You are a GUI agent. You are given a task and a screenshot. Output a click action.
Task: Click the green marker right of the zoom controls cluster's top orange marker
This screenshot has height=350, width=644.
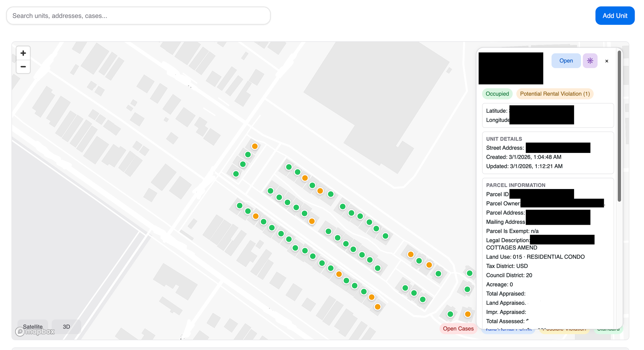pyautogui.click(x=289, y=167)
